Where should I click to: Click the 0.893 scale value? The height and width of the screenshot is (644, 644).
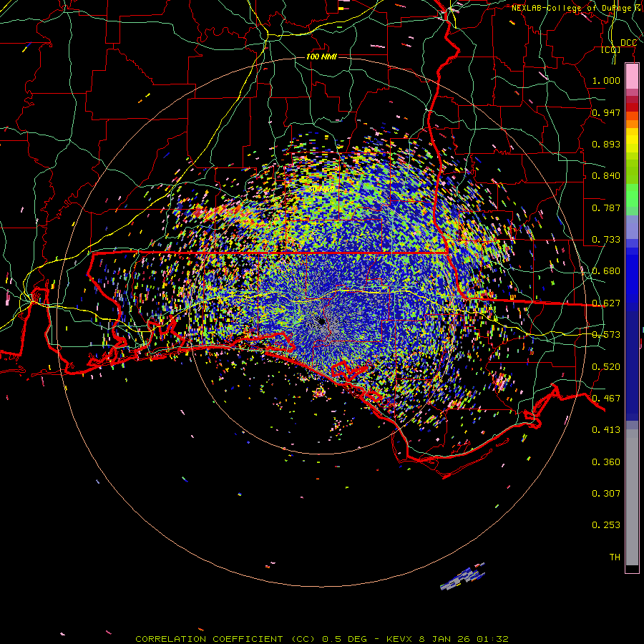coord(606,144)
